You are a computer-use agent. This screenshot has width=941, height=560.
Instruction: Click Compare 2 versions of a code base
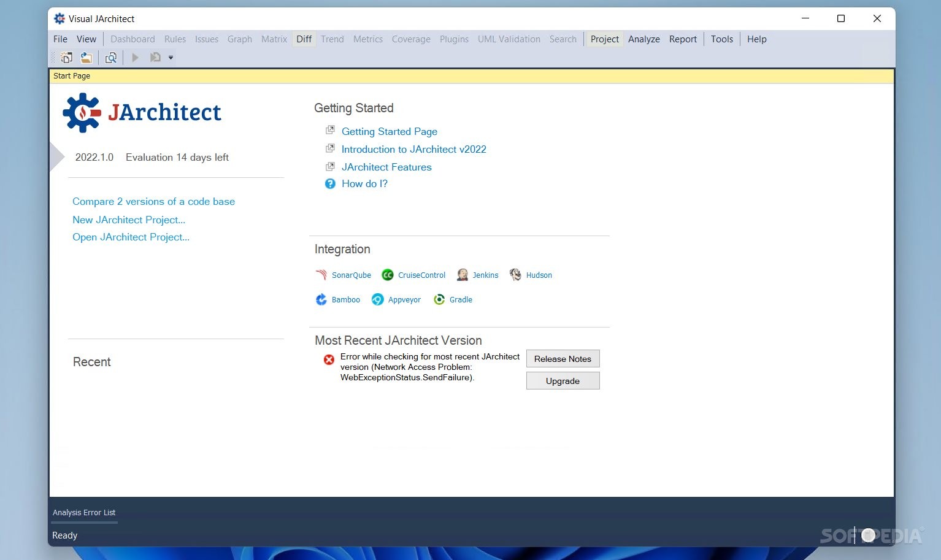click(153, 201)
